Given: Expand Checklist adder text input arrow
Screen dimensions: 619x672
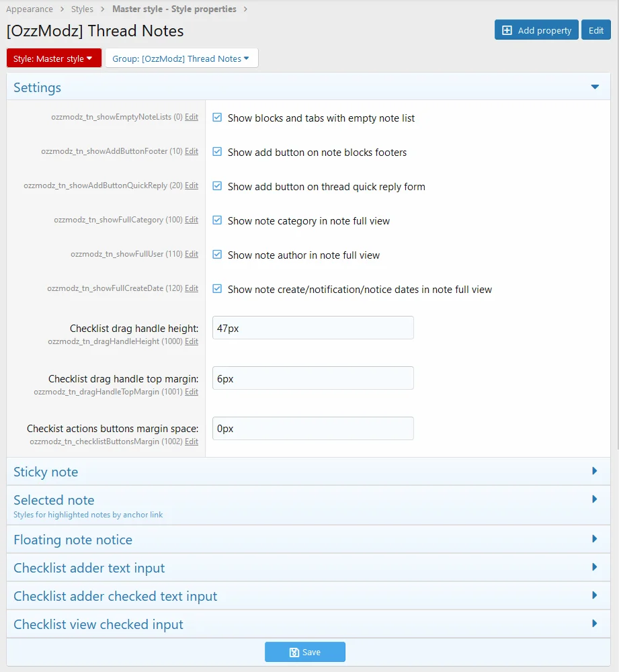Looking at the screenshot, I should [x=595, y=567].
